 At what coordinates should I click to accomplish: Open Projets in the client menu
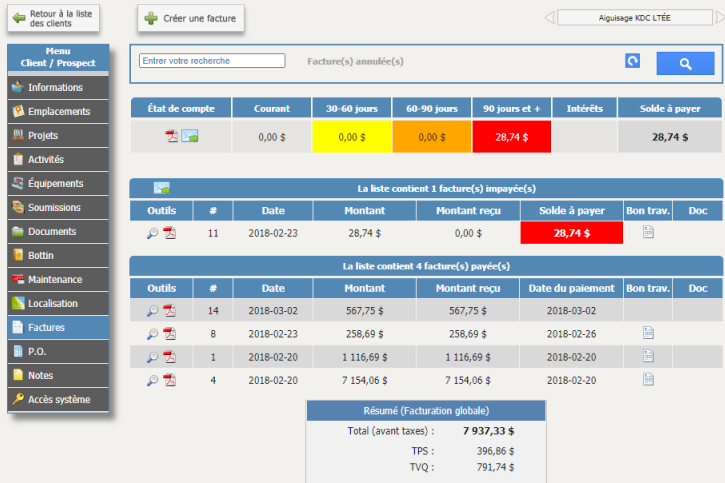coord(58,135)
